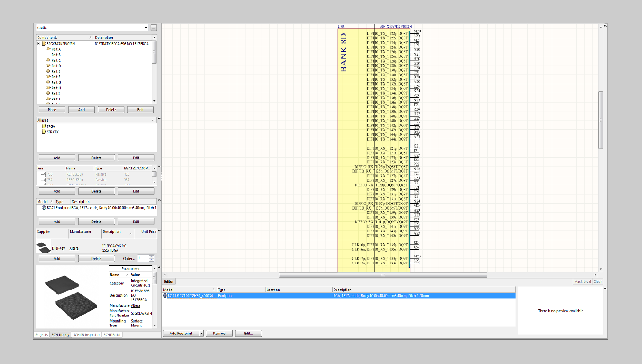Click Add in the Model section
The width and height of the screenshot is (642, 364).
(x=56, y=221)
